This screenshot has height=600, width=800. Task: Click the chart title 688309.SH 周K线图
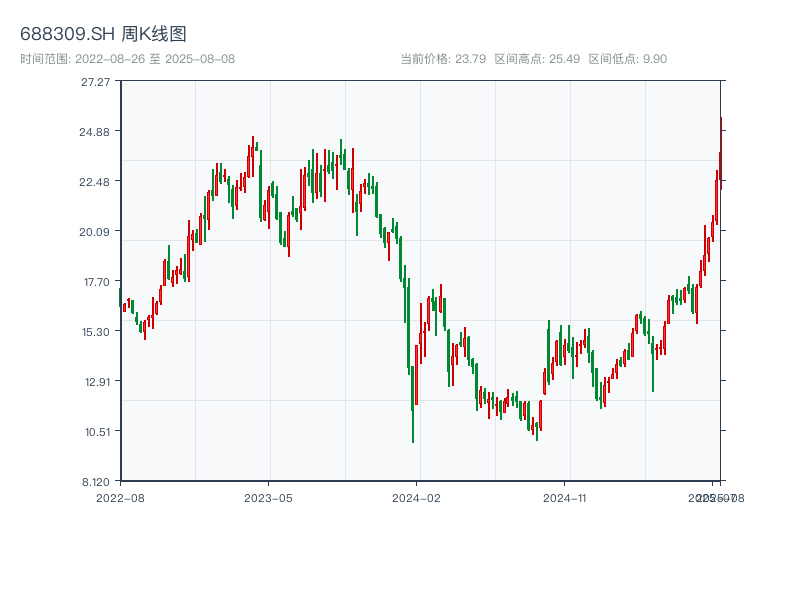pyautogui.click(x=103, y=34)
